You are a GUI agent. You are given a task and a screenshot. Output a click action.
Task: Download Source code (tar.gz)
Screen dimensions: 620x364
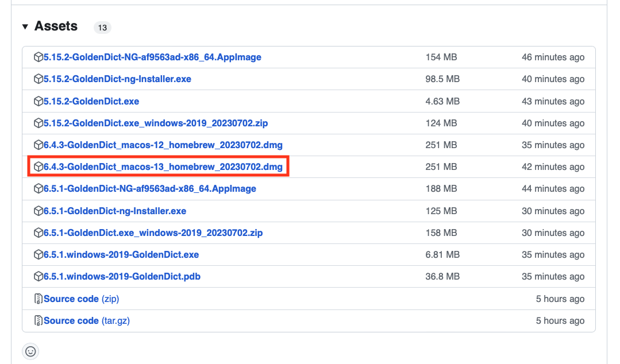click(87, 320)
